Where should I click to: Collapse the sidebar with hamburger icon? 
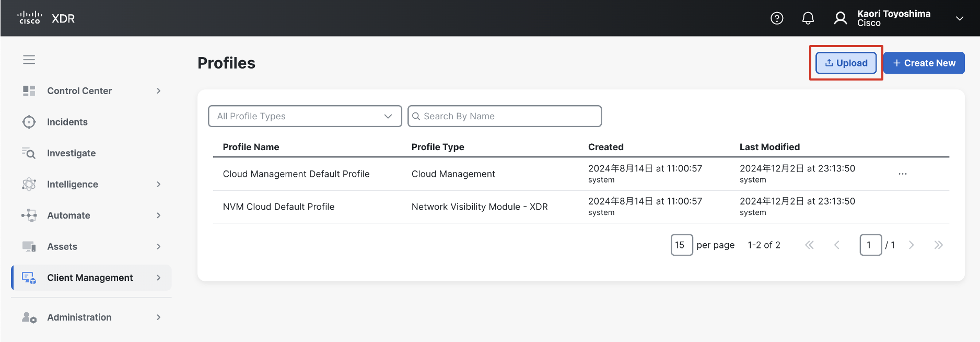29,60
